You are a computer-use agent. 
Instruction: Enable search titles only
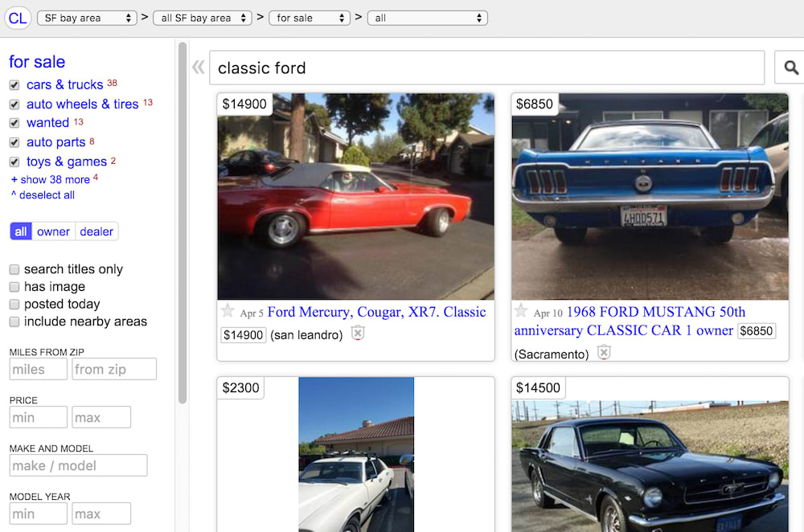pyautogui.click(x=14, y=269)
